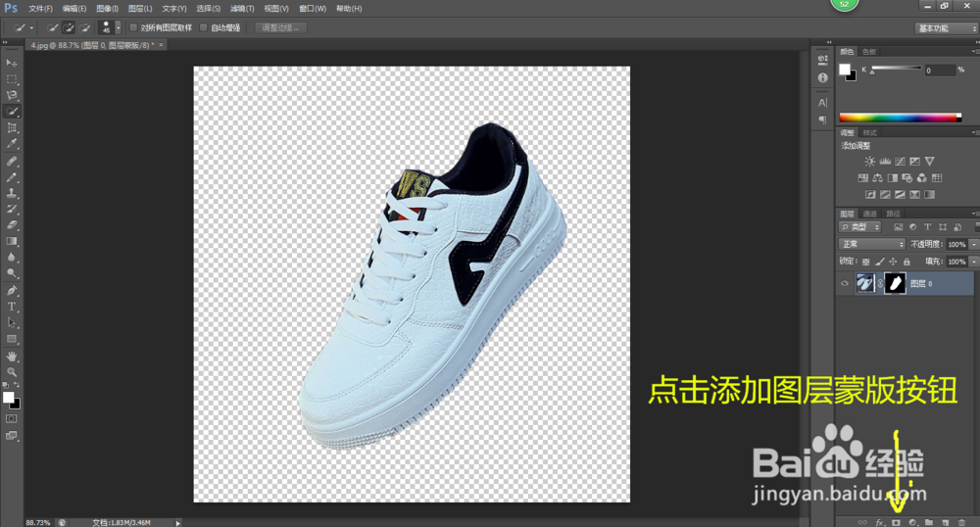Add a Levels adjustment
This screenshot has height=527, width=980.
(x=884, y=161)
